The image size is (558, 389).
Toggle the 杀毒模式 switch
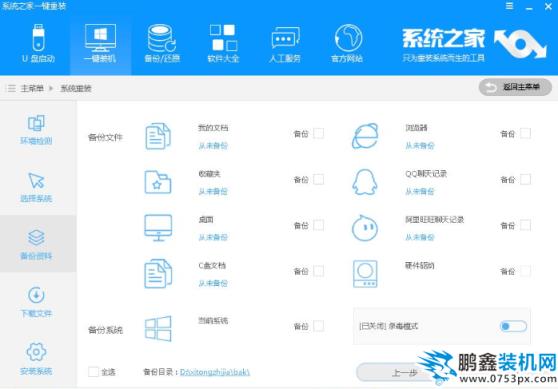513,326
